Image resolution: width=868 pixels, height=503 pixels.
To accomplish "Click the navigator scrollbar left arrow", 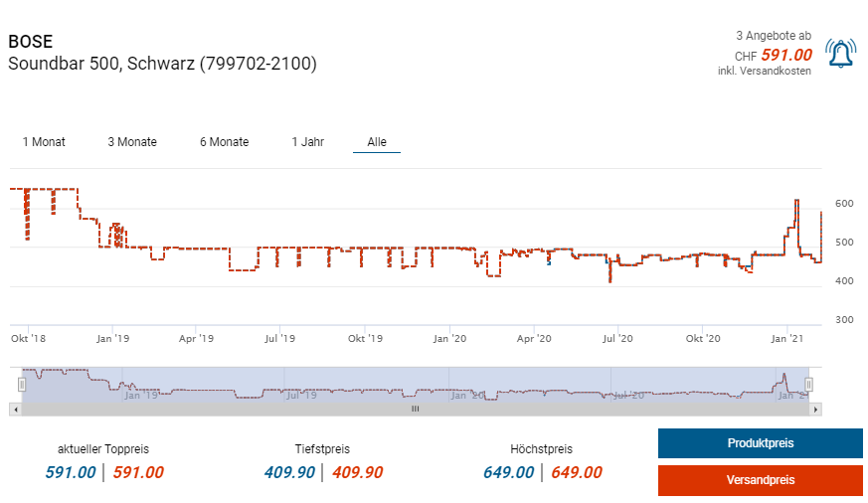I will [14, 409].
